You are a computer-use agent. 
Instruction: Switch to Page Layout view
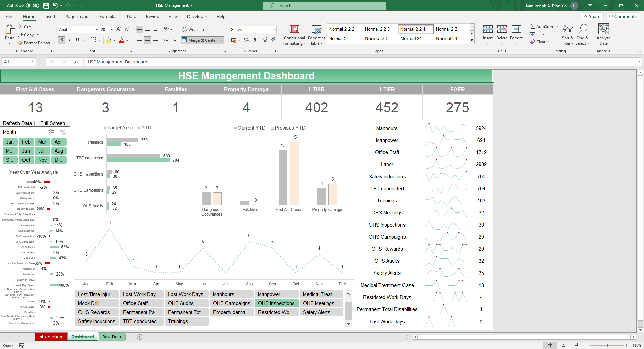click(563, 345)
